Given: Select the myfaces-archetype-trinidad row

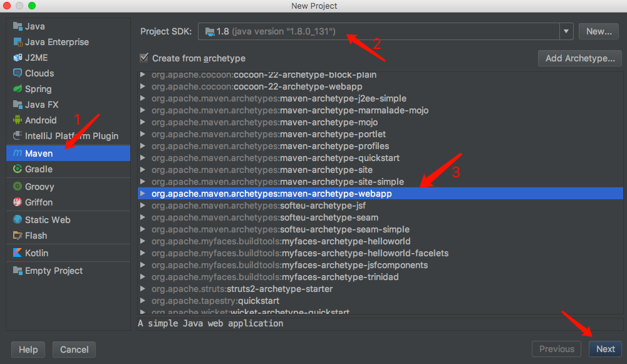Looking at the screenshot, I should tap(380, 277).
